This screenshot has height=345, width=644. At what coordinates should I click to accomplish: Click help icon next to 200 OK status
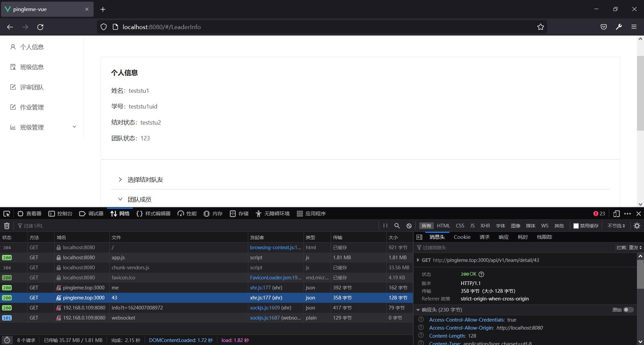(481, 274)
